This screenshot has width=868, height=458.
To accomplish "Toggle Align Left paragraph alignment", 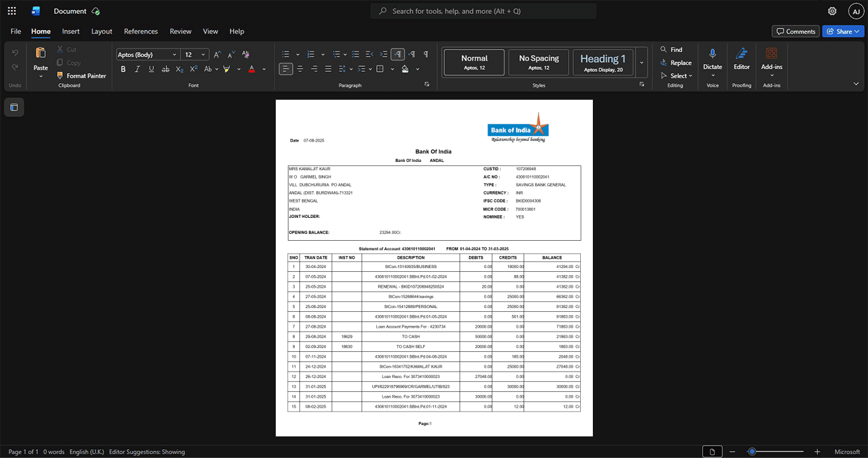I will 286,69.
